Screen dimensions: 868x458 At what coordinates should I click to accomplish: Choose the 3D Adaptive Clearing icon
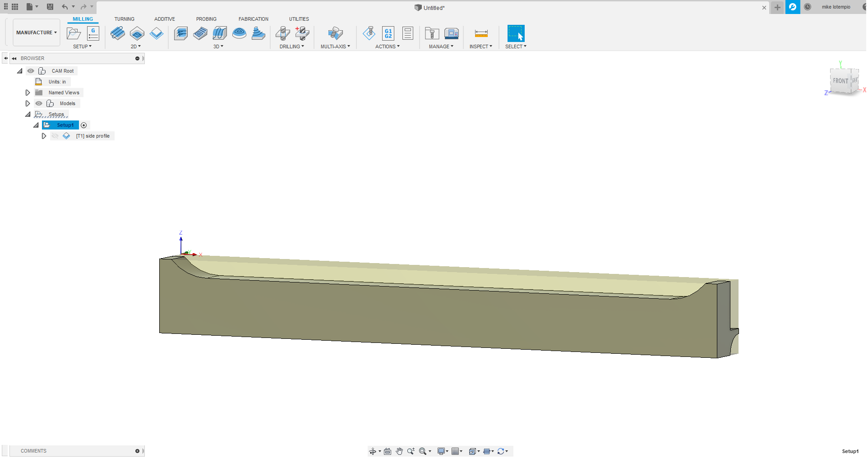point(181,33)
